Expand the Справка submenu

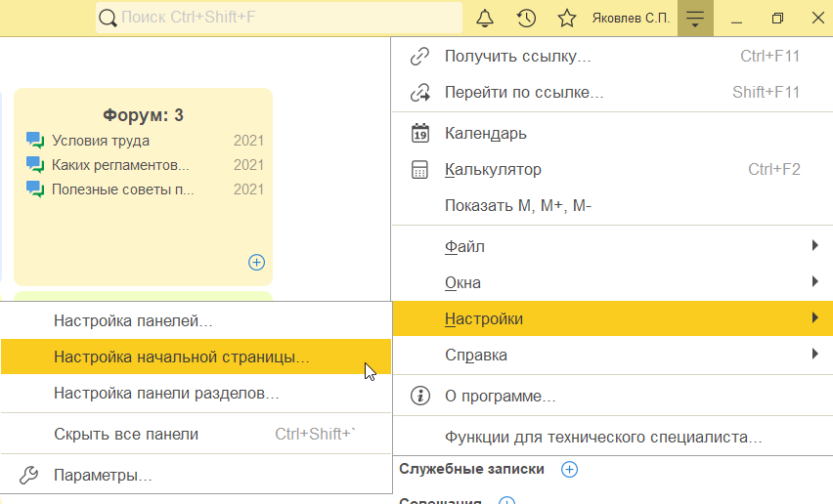click(x=814, y=355)
